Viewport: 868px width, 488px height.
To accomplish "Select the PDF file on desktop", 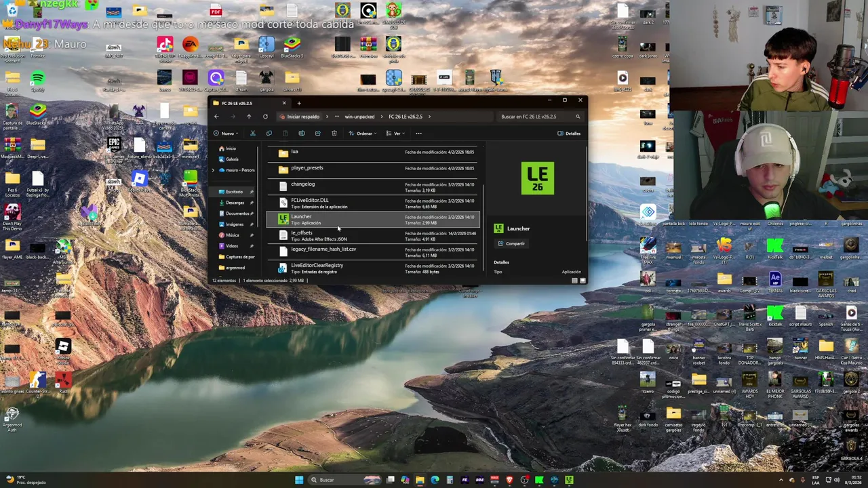I will point(216,10).
